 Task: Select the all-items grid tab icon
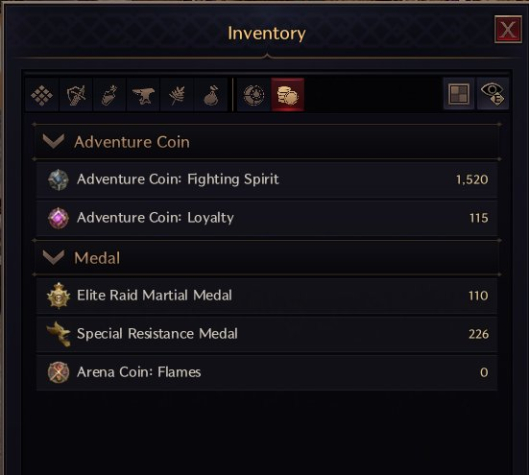(x=42, y=95)
